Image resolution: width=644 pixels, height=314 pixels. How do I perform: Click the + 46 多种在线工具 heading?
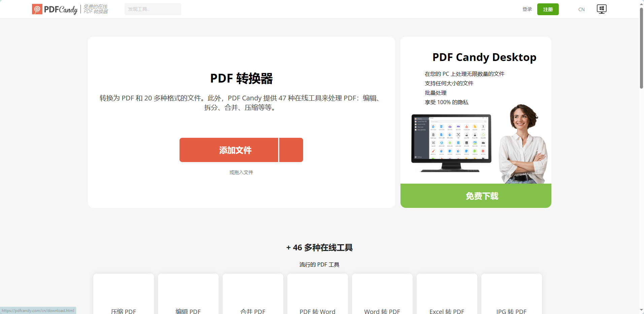[319, 248]
